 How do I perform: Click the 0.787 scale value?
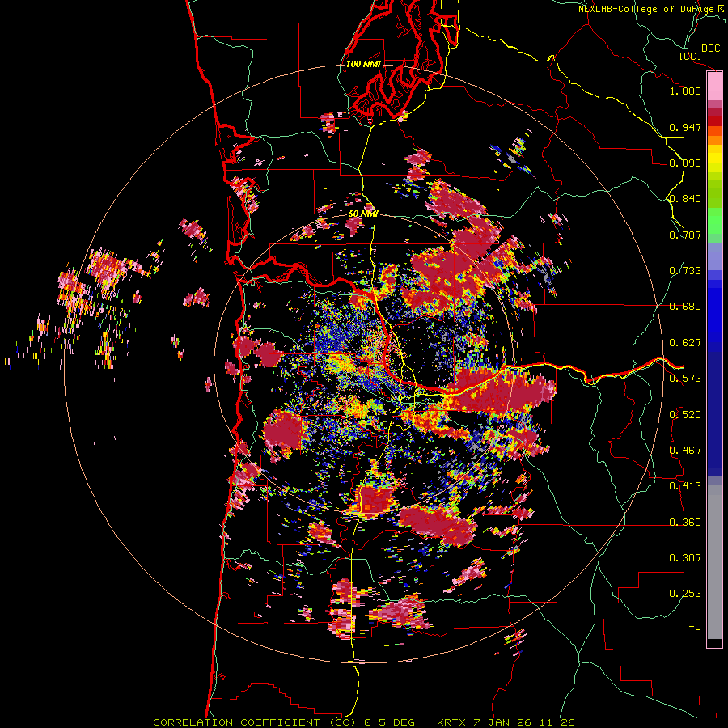tap(685, 235)
